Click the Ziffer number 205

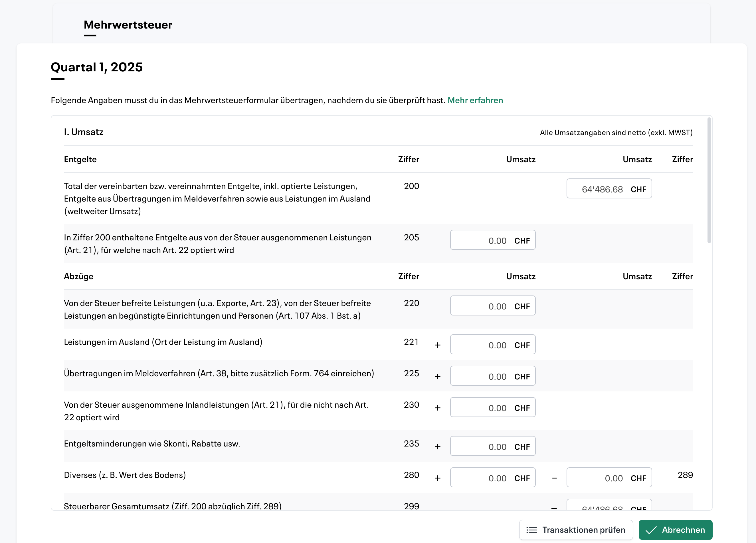click(411, 238)
